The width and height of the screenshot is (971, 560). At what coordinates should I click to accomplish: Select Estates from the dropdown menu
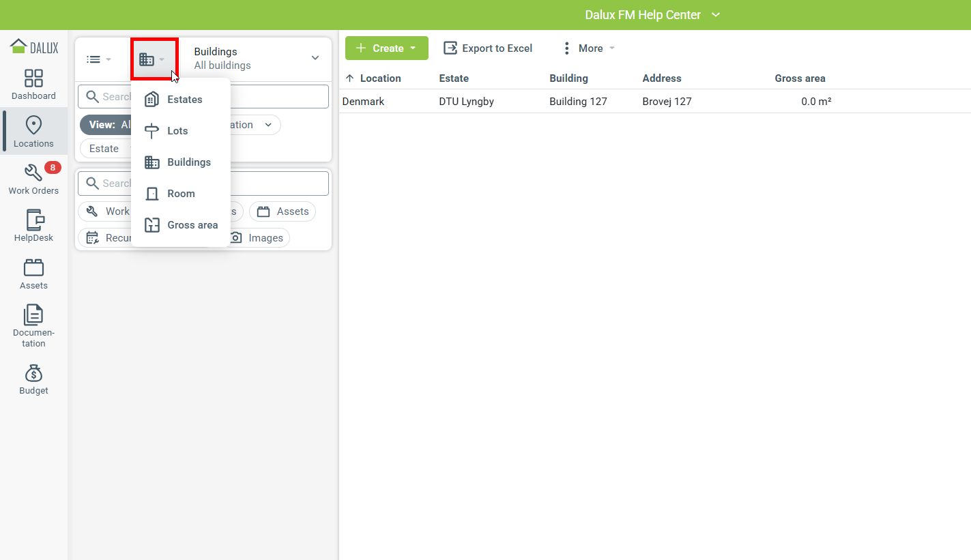click(184, 100)
